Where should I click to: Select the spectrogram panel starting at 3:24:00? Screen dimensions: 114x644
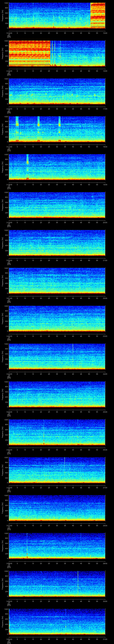pos(57,394)
